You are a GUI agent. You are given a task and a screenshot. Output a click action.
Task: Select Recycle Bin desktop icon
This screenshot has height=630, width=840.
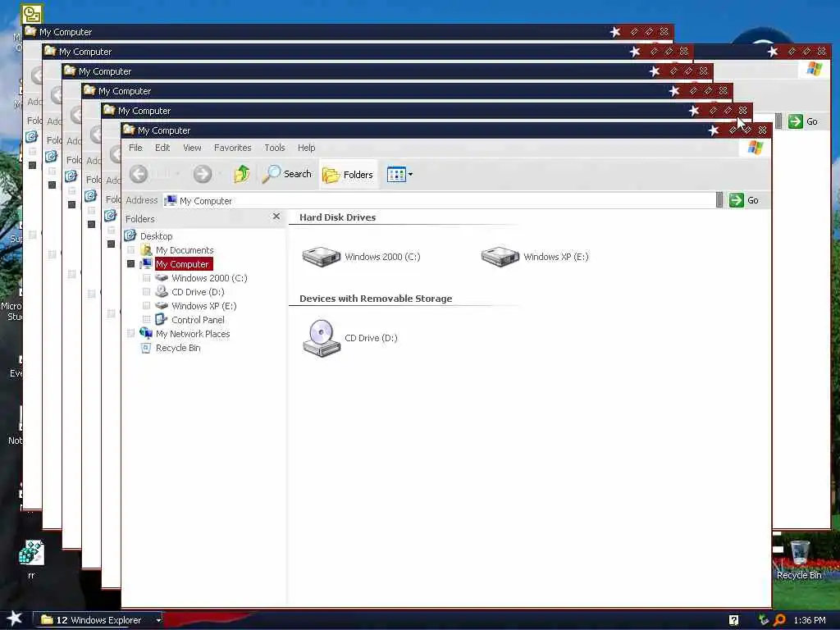799,559
